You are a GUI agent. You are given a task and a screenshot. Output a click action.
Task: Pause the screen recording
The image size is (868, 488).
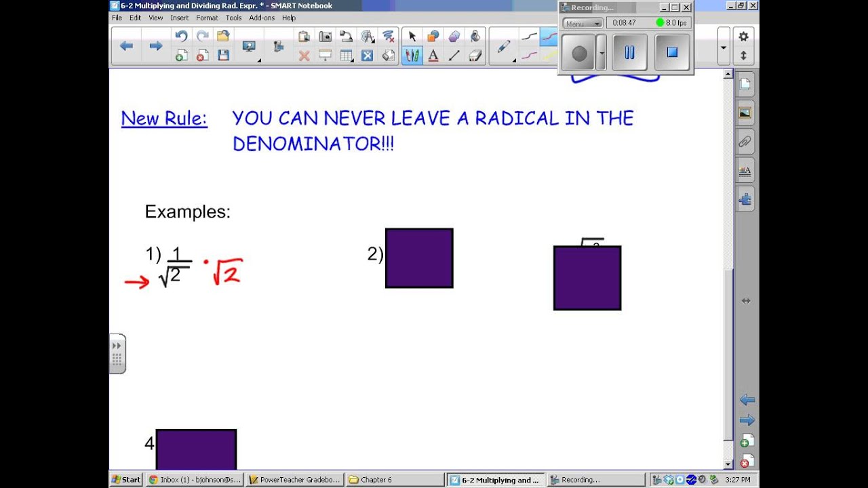[x=629, y=52]
